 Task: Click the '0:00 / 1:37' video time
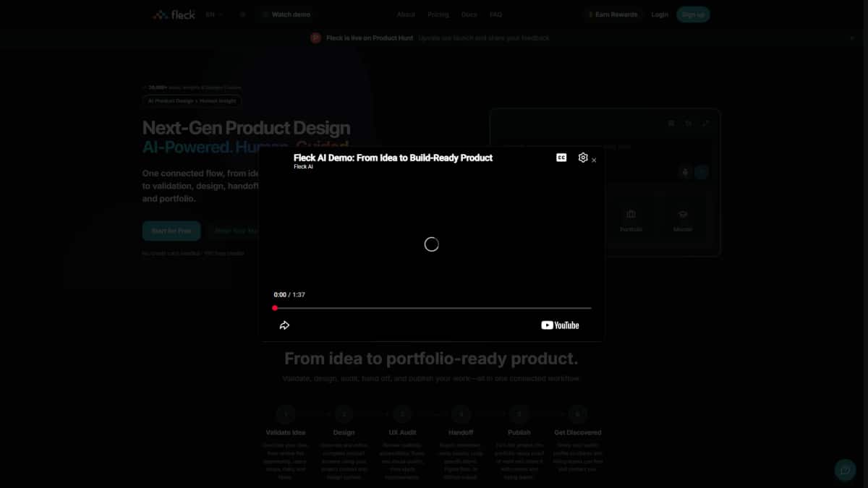[289, 295]
